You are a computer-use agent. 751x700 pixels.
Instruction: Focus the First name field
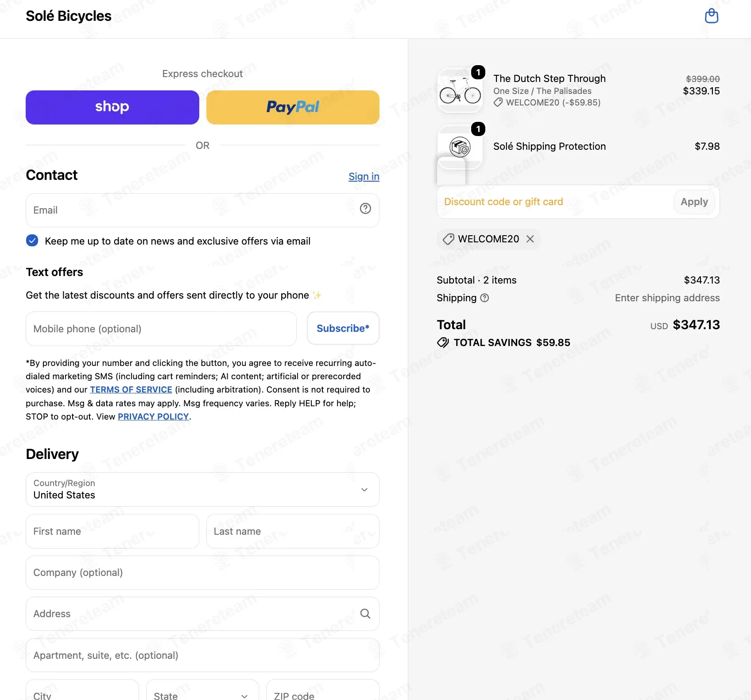point(112,531)
